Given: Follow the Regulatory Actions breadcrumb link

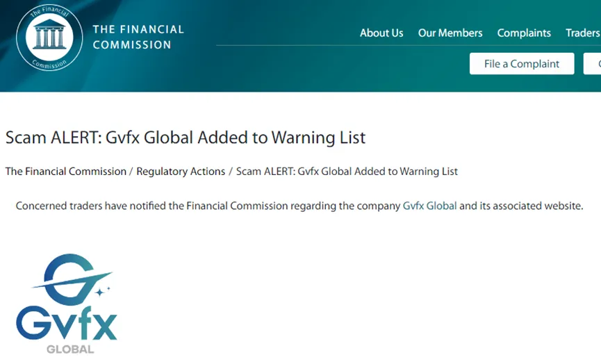Looking at the screenshot, I should [x=181, y=172].
